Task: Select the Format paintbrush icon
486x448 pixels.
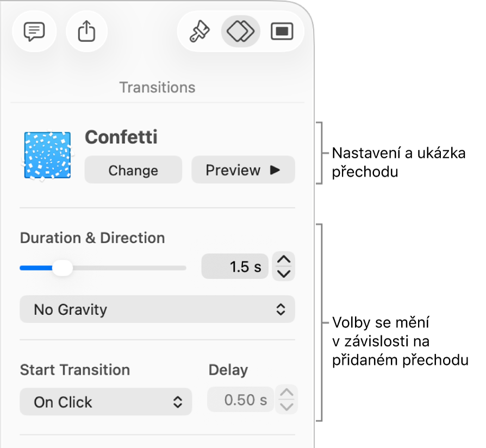Action: (x=200, y=31)
